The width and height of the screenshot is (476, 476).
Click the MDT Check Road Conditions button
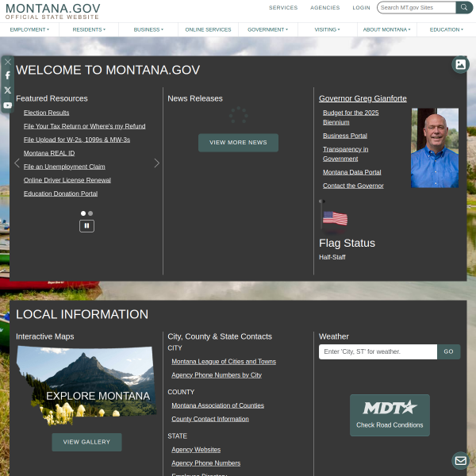point(390,415)
